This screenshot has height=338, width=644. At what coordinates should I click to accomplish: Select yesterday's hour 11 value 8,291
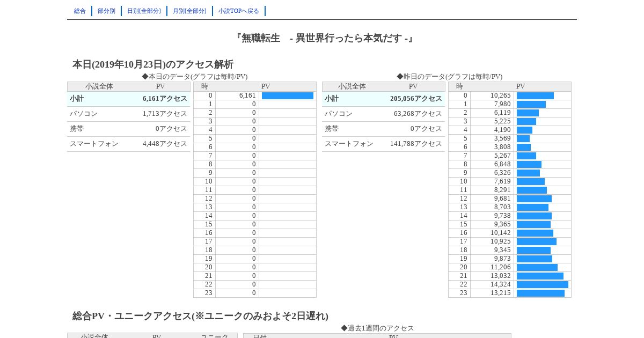[x=502, y=190]
